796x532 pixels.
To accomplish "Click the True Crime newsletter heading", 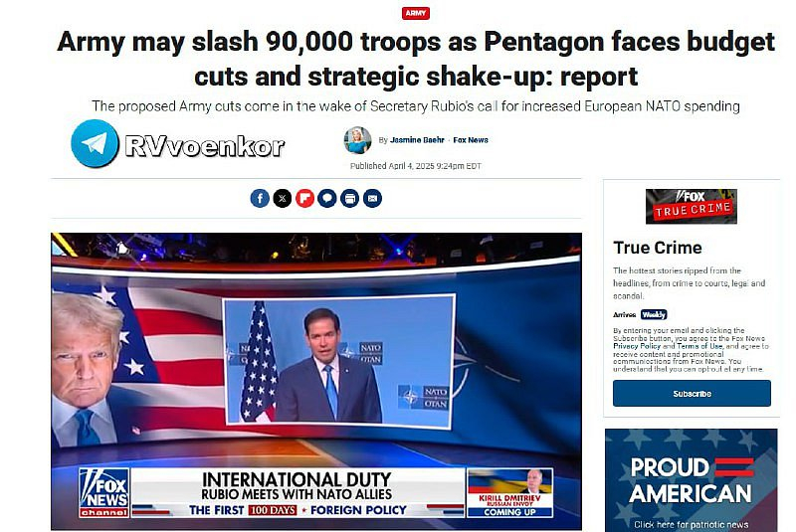I will coord(658,248).
